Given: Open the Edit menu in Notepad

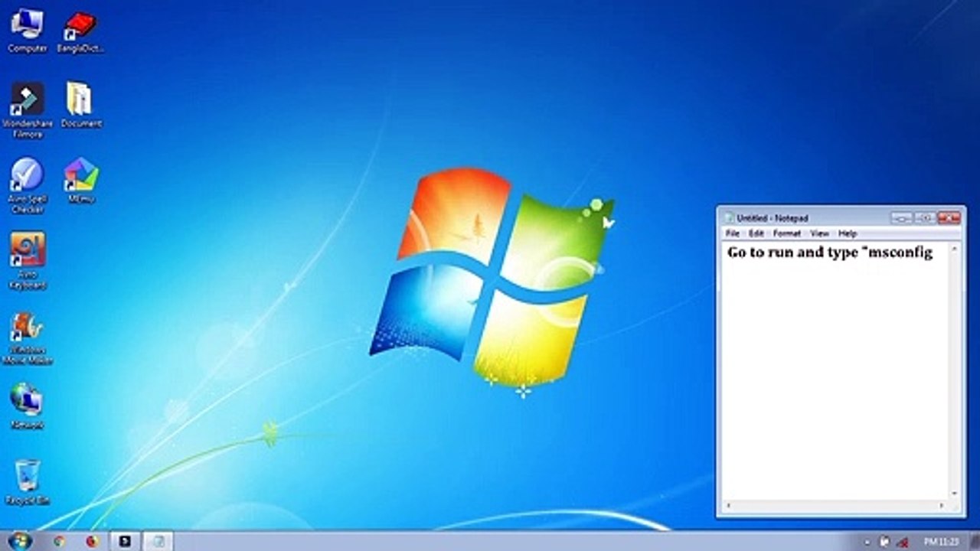Looking at the screenshot, I should point(756,233).
